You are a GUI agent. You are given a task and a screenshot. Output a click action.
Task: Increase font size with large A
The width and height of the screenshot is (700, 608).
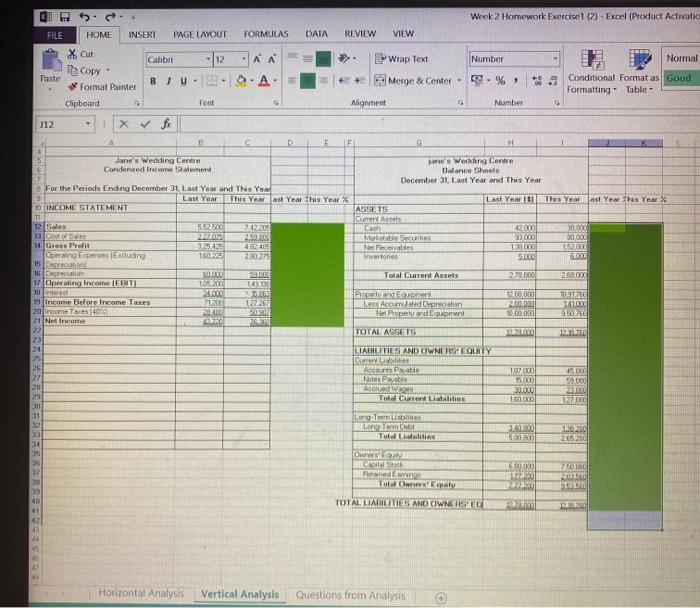pyautogui.click(x=257, y=59)
